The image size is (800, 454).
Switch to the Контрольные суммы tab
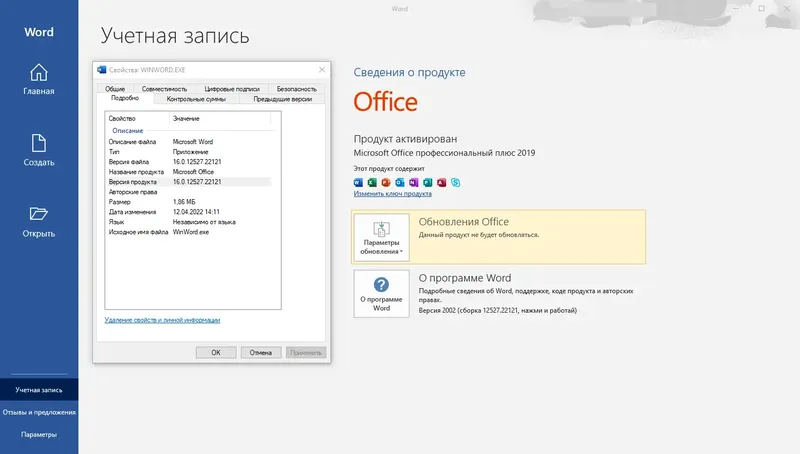(196, 99)
